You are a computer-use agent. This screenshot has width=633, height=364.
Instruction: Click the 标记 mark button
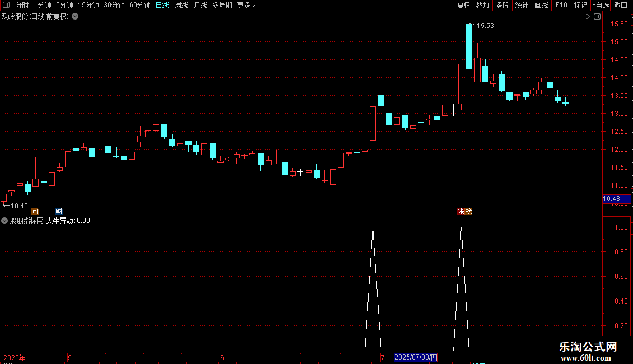point(580,5)
